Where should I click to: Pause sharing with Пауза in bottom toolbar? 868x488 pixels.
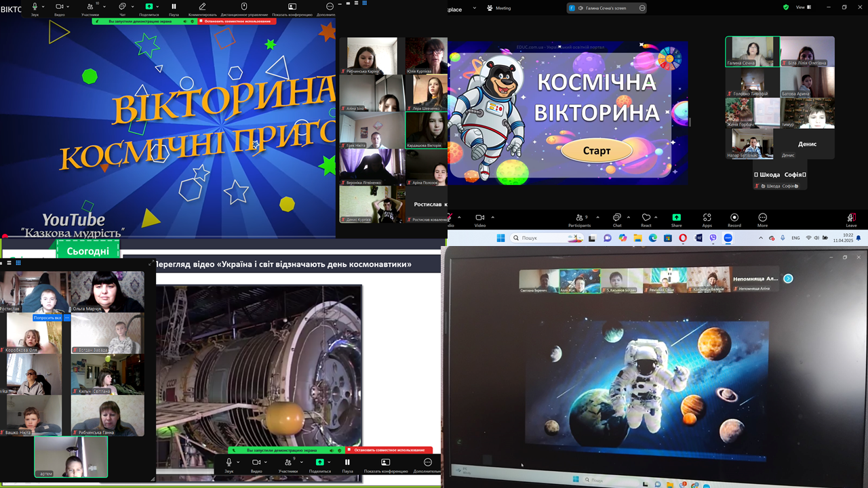[x=347, y=466]
